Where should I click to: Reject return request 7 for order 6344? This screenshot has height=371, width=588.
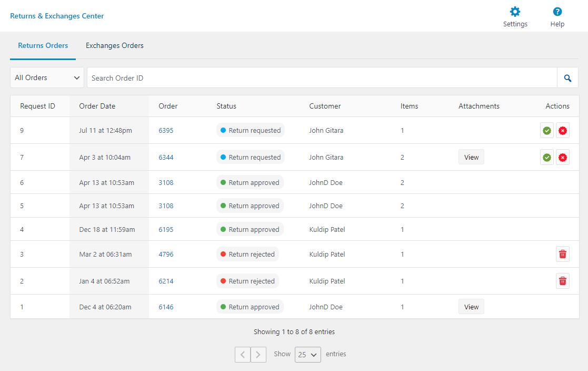click(x=563, y=157)
